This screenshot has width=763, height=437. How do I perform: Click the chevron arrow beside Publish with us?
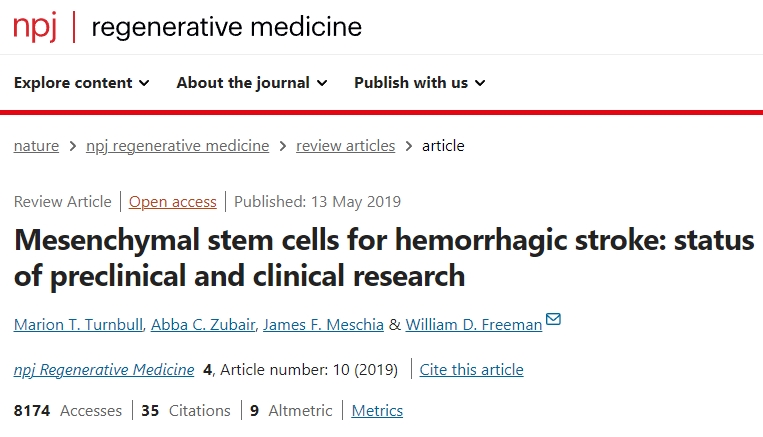tap(480, 83)
